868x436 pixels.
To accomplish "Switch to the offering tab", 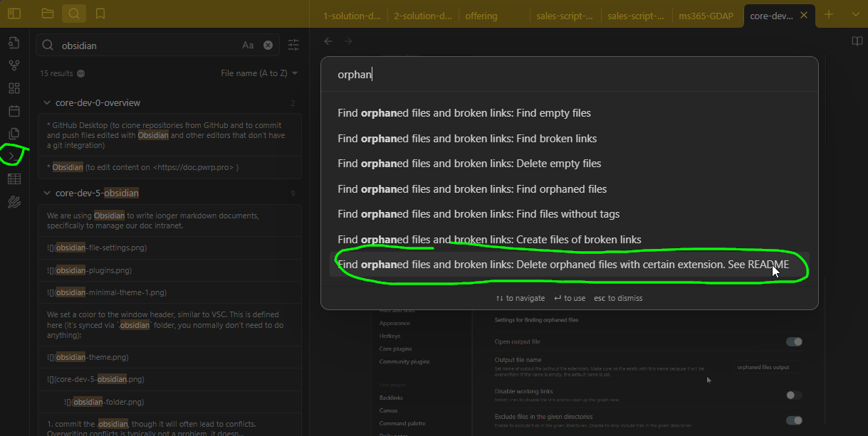I will point(481,16).
